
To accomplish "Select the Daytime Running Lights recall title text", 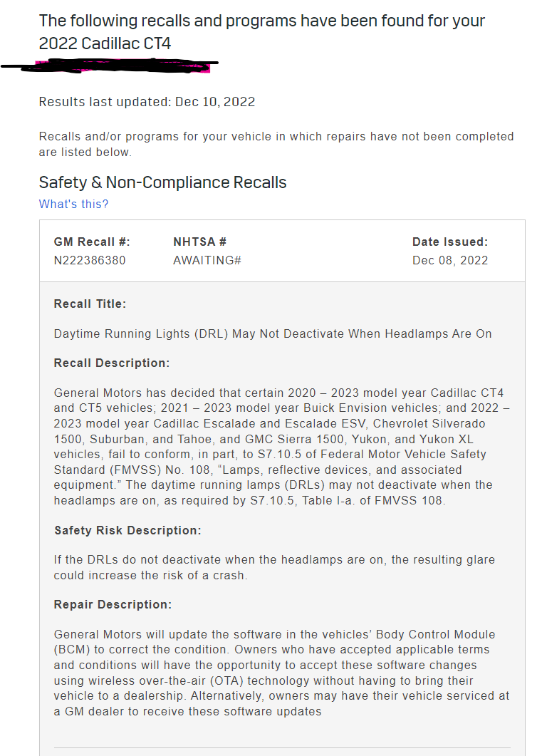I will tap(273, 333).
